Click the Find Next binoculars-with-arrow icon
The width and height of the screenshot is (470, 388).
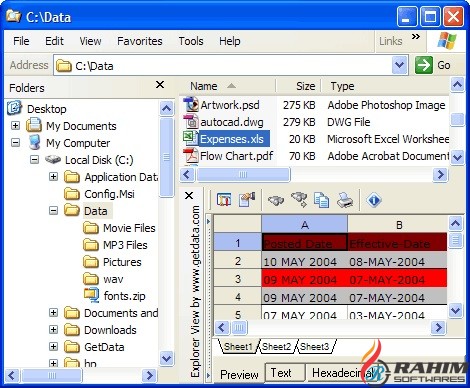point(299,199)
